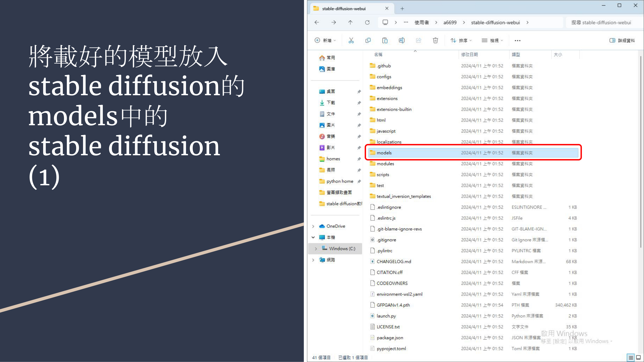This screenshot has height=362, width=644.
Task: Switch to details list view icon
Action: coord(631,357)
